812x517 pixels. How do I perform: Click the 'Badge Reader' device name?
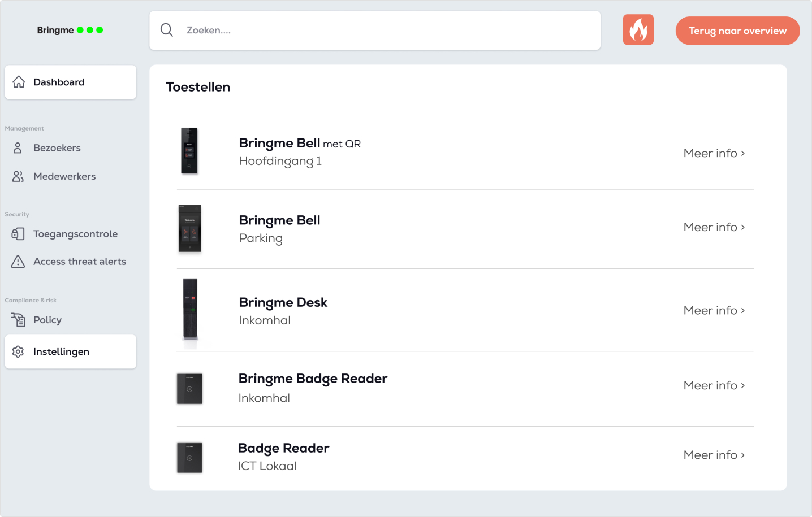coord(283,449)
